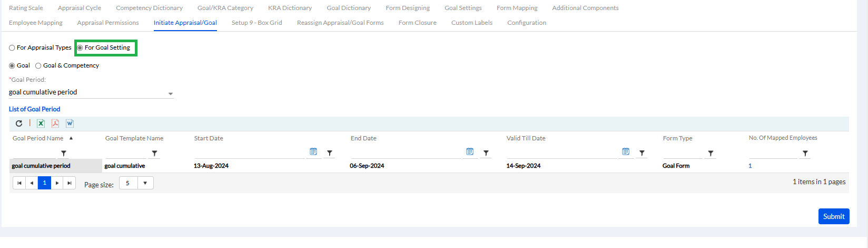Image resolution: width=868 pixels, height=248 pixels.
Task: Open the End Date calendar picker
Action: [470, 152]
